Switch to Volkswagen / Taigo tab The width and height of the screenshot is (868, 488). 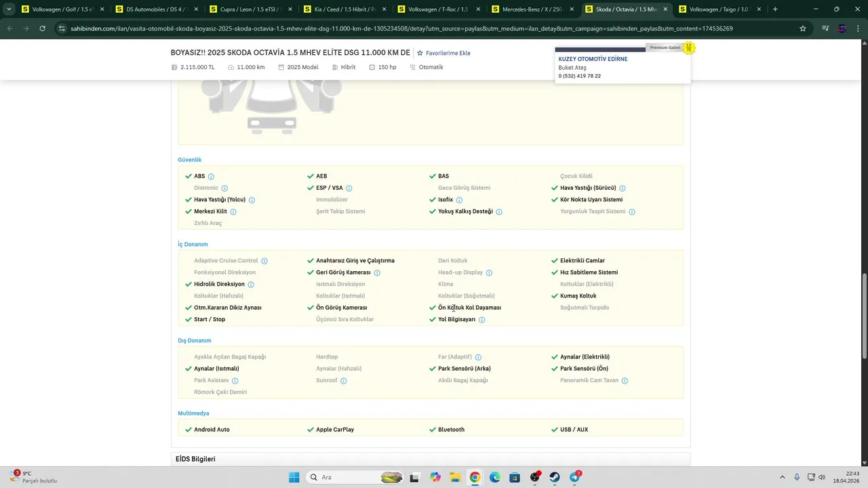pos(719,9)
